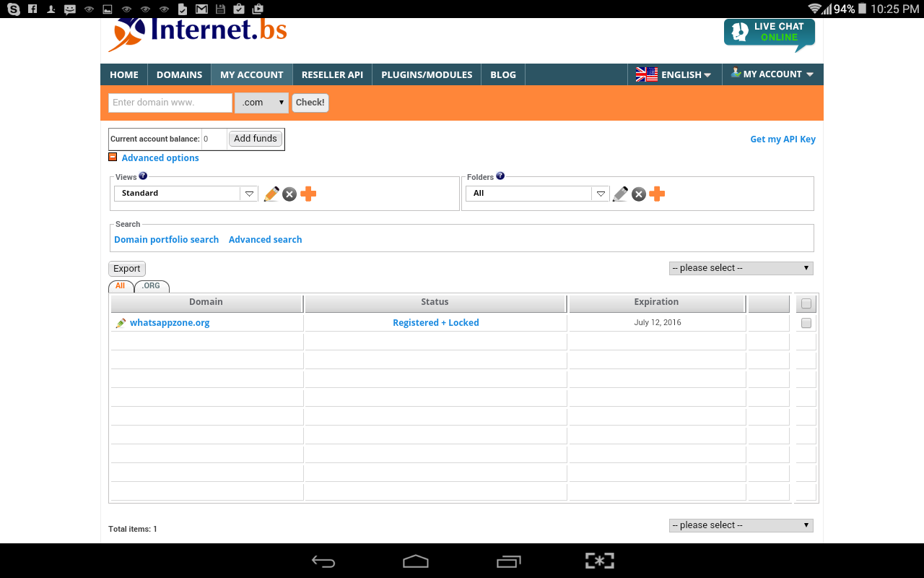Open help for Folders question mark
The width and height of the screenshot is (924, 578).
pyautogui.click(x=500, y=176)
